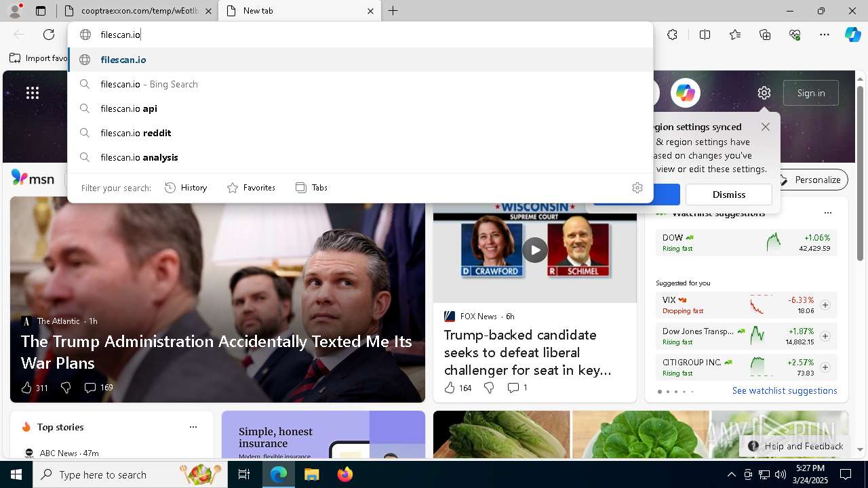Filter search by History
Image resolution: width=868 pixels, height=488 pixels.
coord(186,188)
